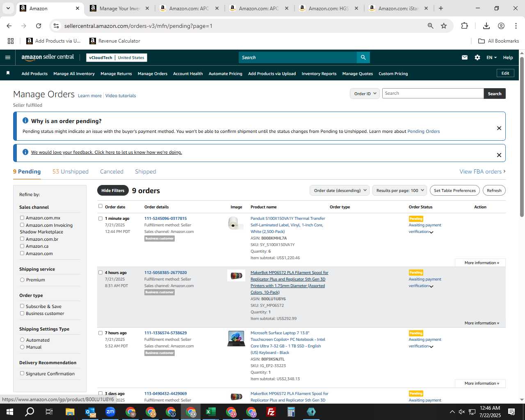Enable Signature Confirmation filter

[22, 373]
